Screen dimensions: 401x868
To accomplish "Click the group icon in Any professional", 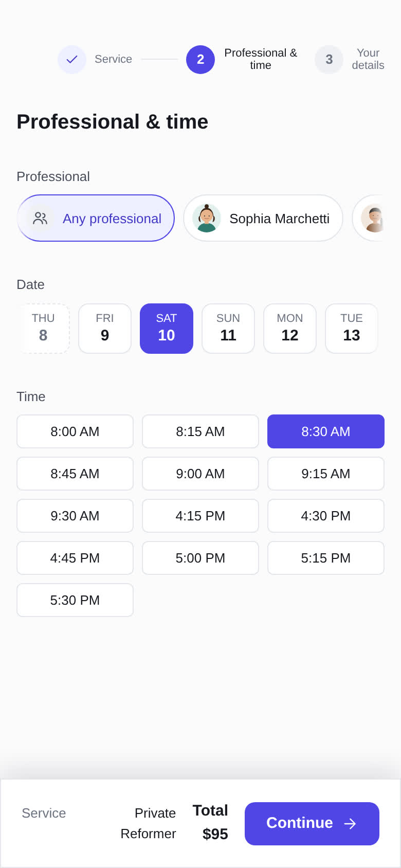I will [x=40, y=219].
